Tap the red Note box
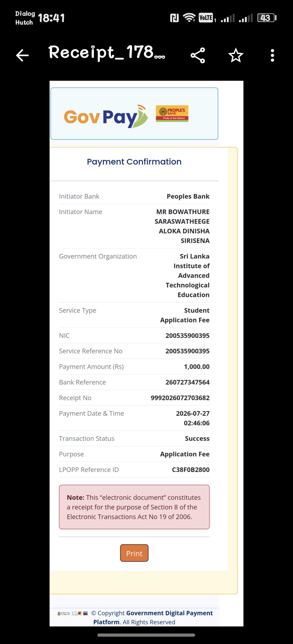The image size is (293, 644). coord(134,507)
